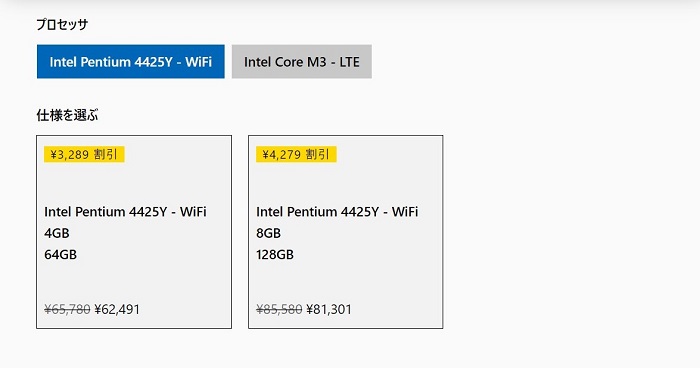Viewport: 700px width, 368px height.
Task: Click the Pentium WiFi title in 4GB card
Action: tap(125, 212)
